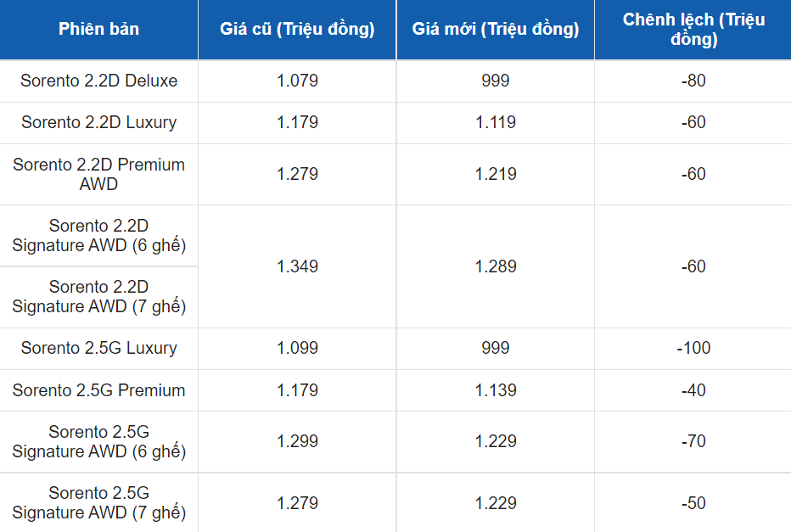791x532 pixels.
Task: Click the Giá mới (Triệu đồng) header
Action: click(x=496, y=29)
